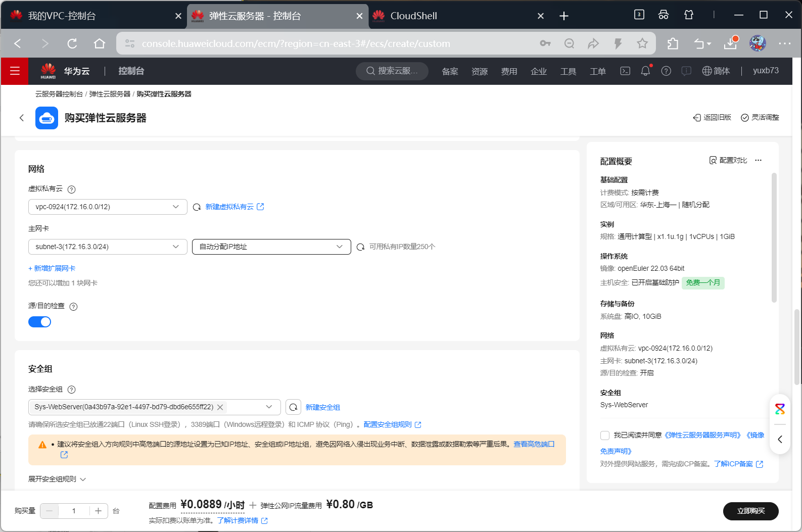The image size is (802, 532).
Task: Decrease purchase quantity with minus button
Action: tap(49, 511)
